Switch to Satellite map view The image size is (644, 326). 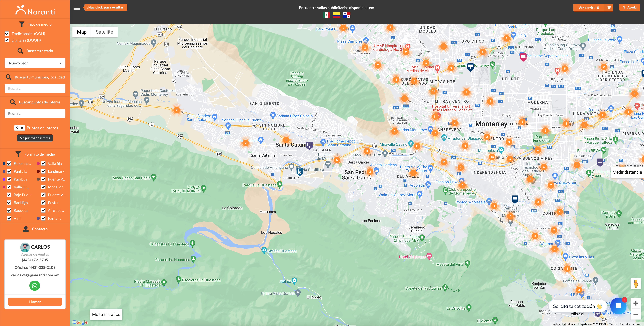(104, 32)
